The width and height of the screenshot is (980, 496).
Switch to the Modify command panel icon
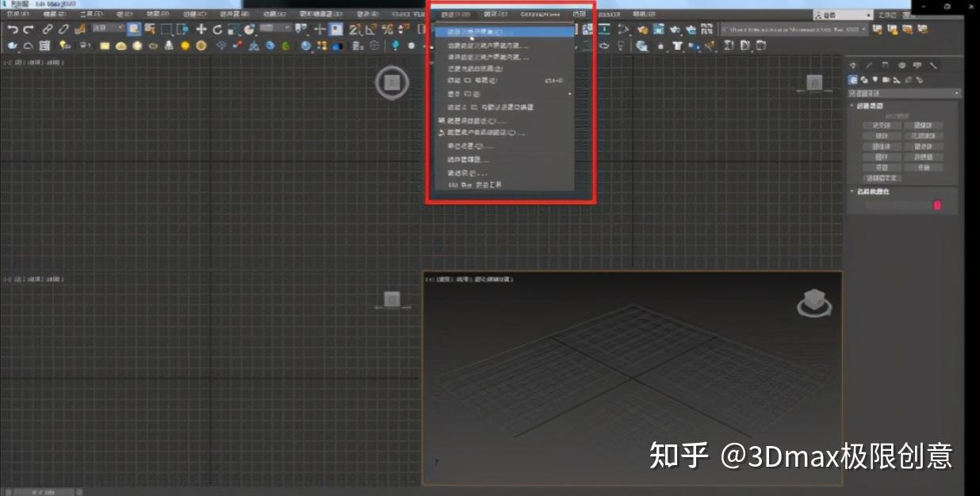coord(869,65)
